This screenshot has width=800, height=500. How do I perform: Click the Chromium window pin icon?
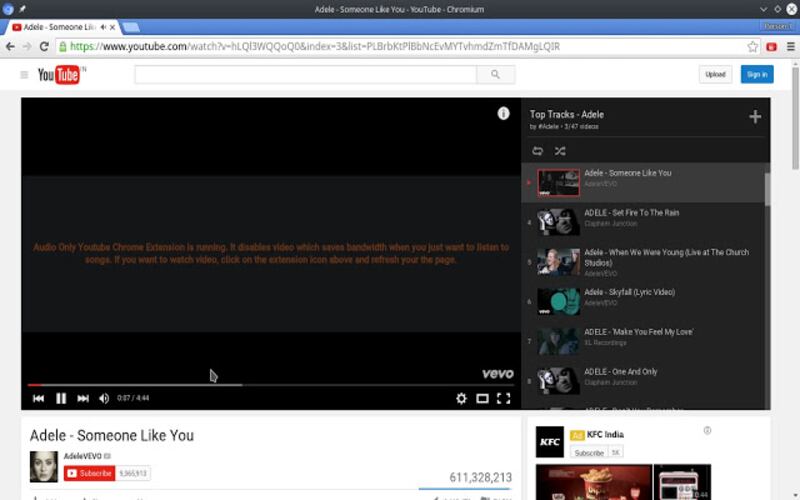[x=22, y=9]
